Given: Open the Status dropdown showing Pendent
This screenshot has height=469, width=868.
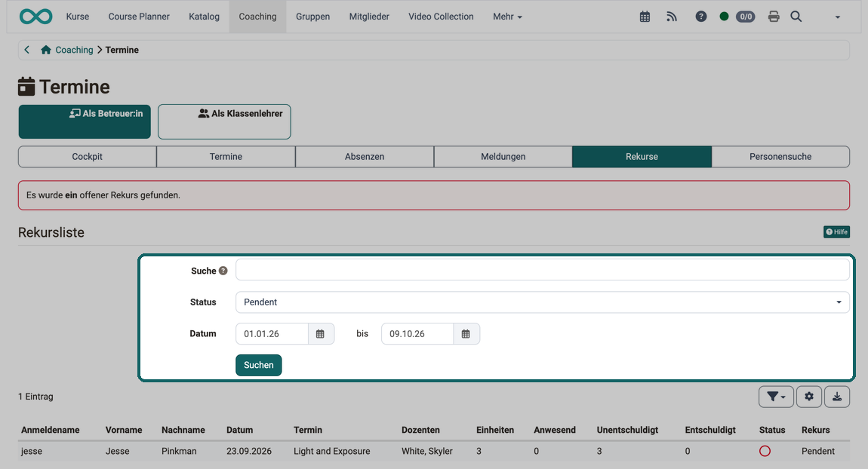Looking at the screenshot, I should click(x=543, y=302).
